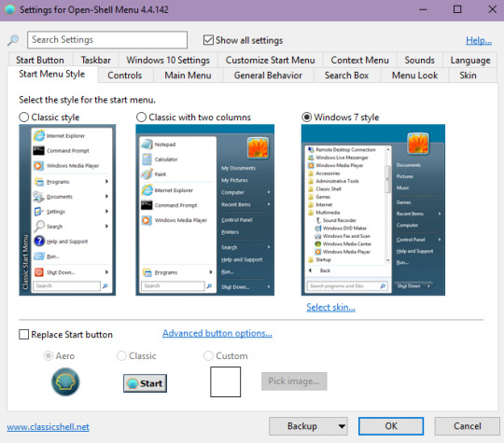Image resolution: width=504 pixels, height=443 pixels.
Task: Open Advanced button options link
Action: tap(217, 333)
